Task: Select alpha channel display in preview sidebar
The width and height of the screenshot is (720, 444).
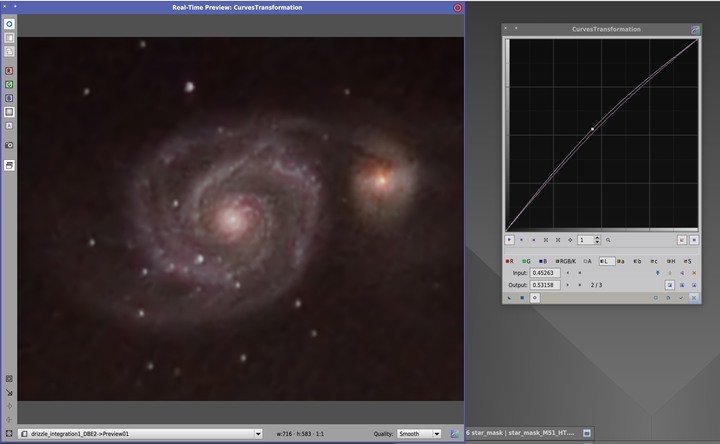Action: pyautogui.click(x=9, y=126)
